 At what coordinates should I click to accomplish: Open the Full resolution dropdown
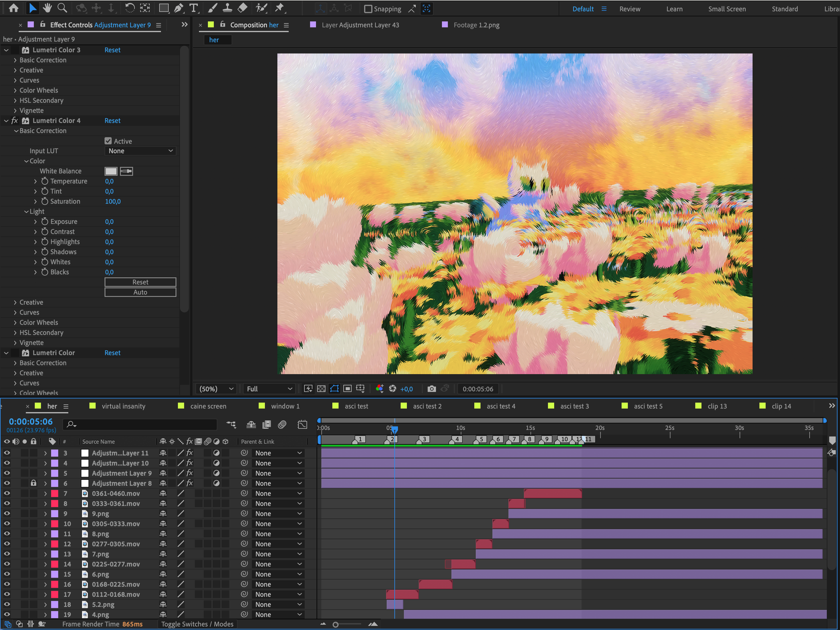269,389
